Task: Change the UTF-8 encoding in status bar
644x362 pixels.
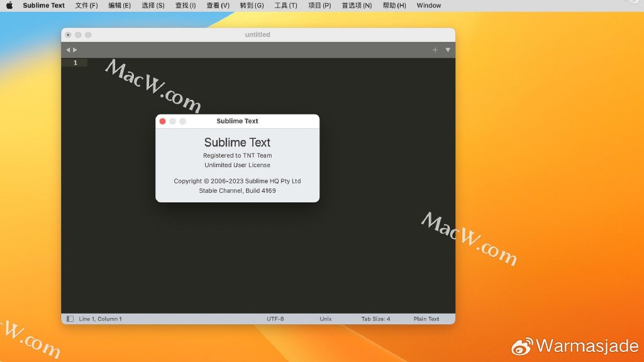Action: tap(275, 319)
